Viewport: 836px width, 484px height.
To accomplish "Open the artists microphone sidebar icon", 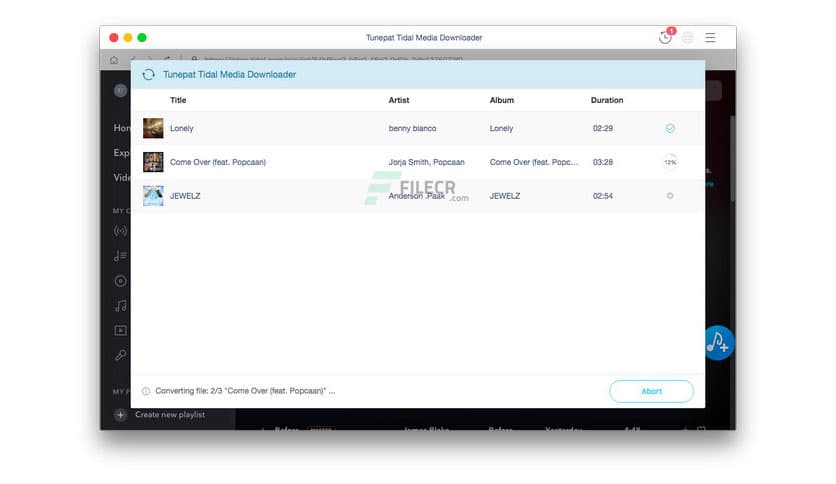I will 120,355.
